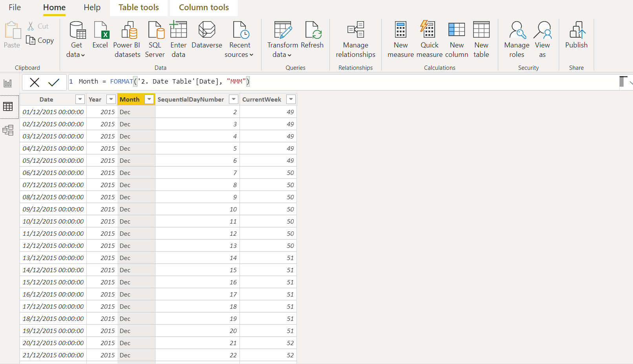Select the Month column header
This screenshot has width=633, height=364.
[x=130, y=99]
